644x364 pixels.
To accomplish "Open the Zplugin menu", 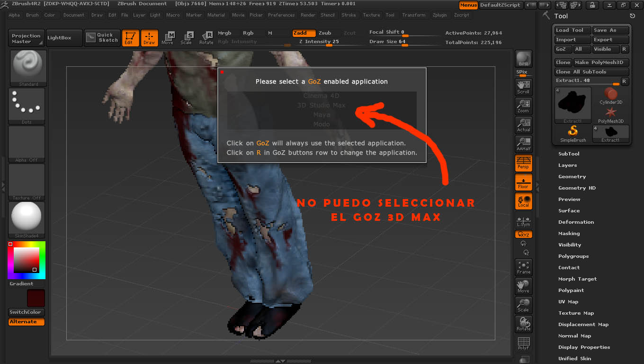I will pos(439,15).
